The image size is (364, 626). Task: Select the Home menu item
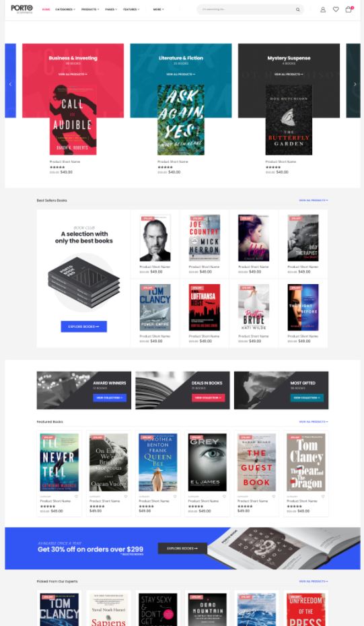46,9
